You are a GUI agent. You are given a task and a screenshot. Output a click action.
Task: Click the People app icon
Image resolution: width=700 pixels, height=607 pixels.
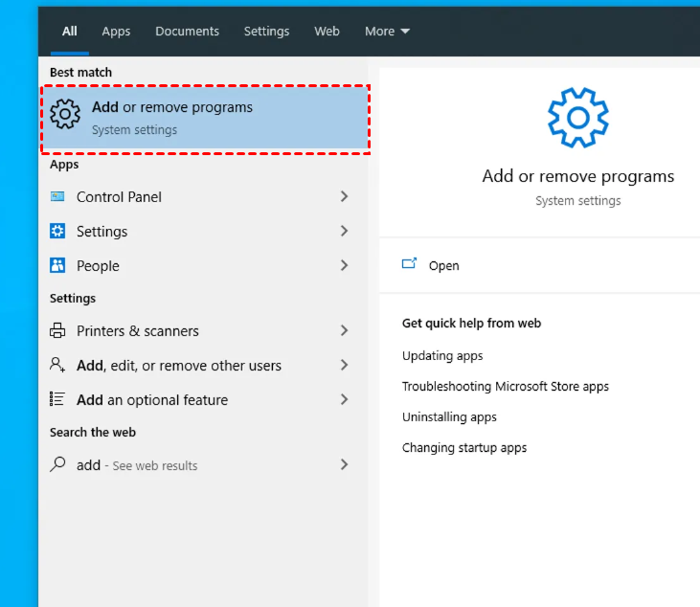click(x=57, y=265)
